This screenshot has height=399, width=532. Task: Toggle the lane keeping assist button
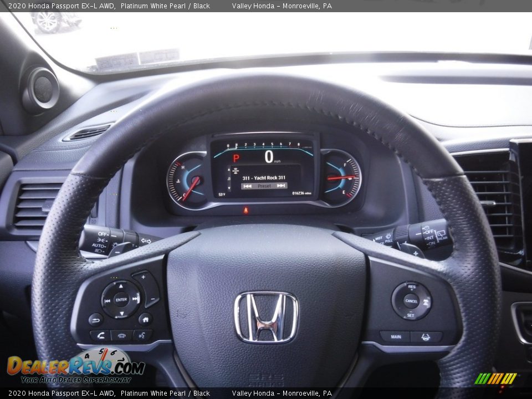pyautogui.click(x=426, y=337)
